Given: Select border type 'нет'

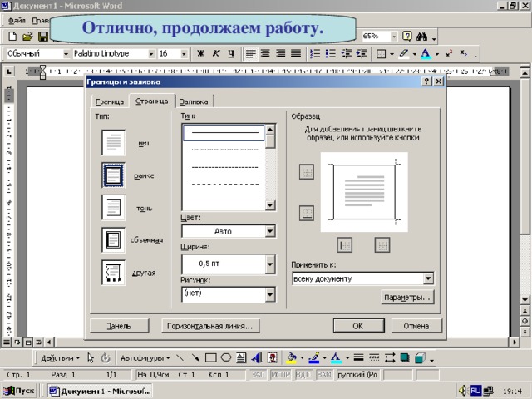Looking at the screenshot, I should (x=113, y=143).
